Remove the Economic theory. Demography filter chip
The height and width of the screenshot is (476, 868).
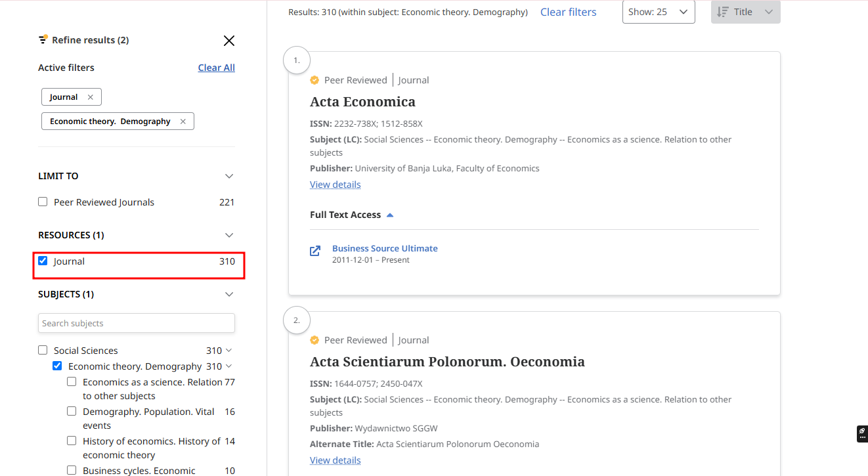[x=183, y=121]
